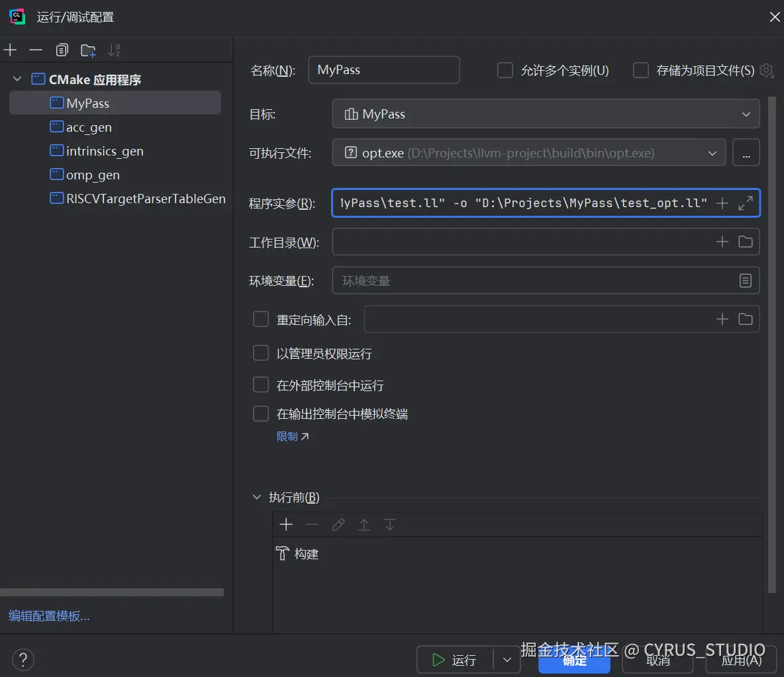Click the configuration list horizontal scrollbar
The image size is (784, 677).
(111, 592)
